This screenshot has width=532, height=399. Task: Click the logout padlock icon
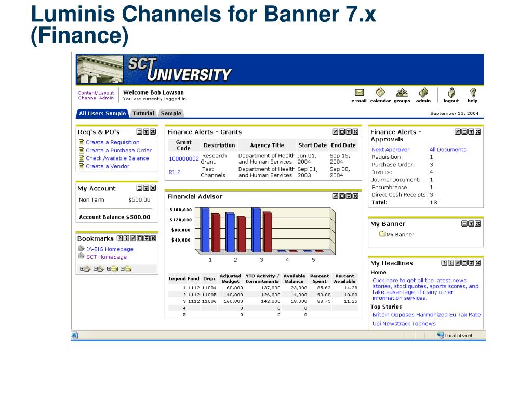pyautogui.click(x=451, y=92)
